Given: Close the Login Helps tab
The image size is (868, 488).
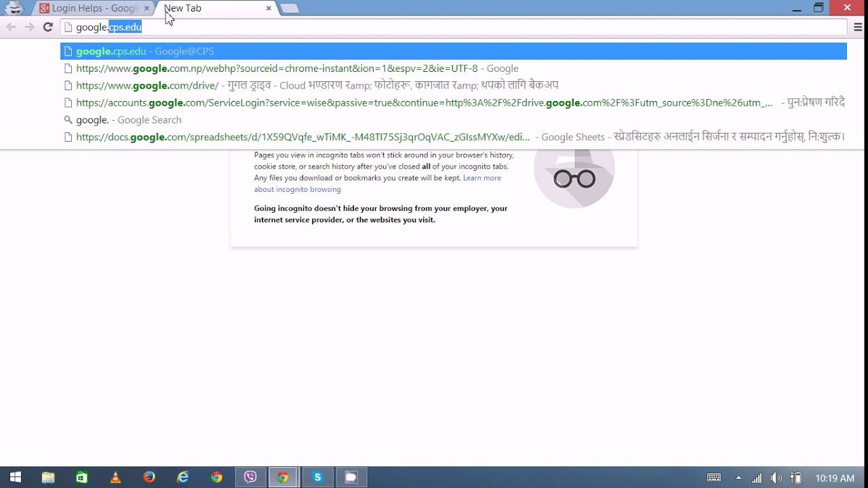Looking at the screenshot, I should click(146, 8).
